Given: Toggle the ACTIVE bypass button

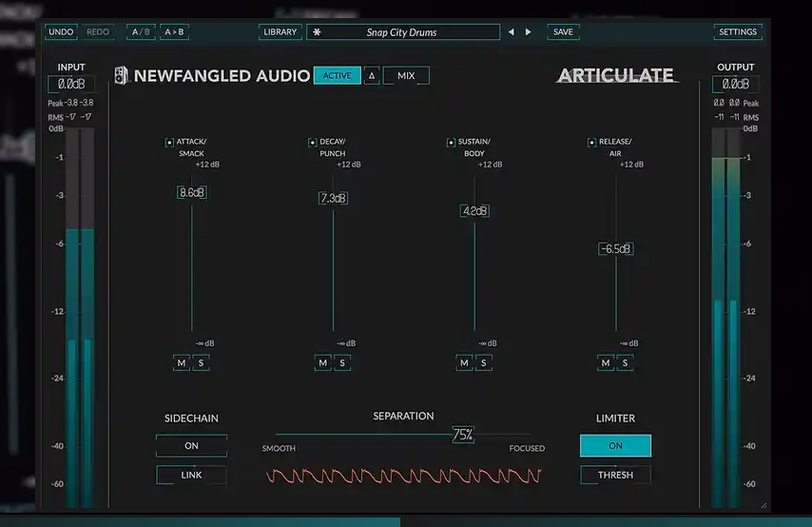Looking at the screenshot, I should (x=338, y=76).
